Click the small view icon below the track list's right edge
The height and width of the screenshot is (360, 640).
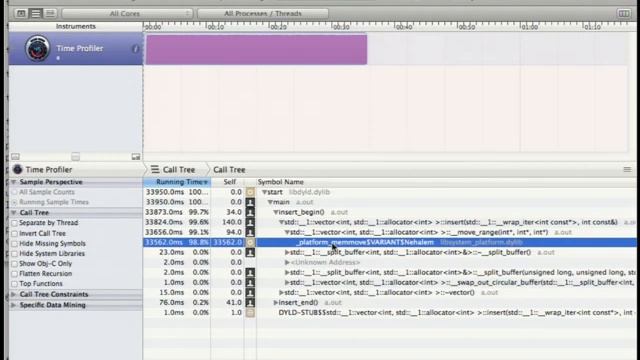tap(136, 157)
